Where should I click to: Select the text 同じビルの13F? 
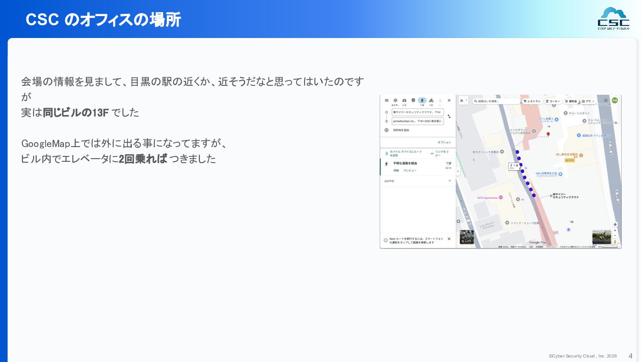[76, 113]
